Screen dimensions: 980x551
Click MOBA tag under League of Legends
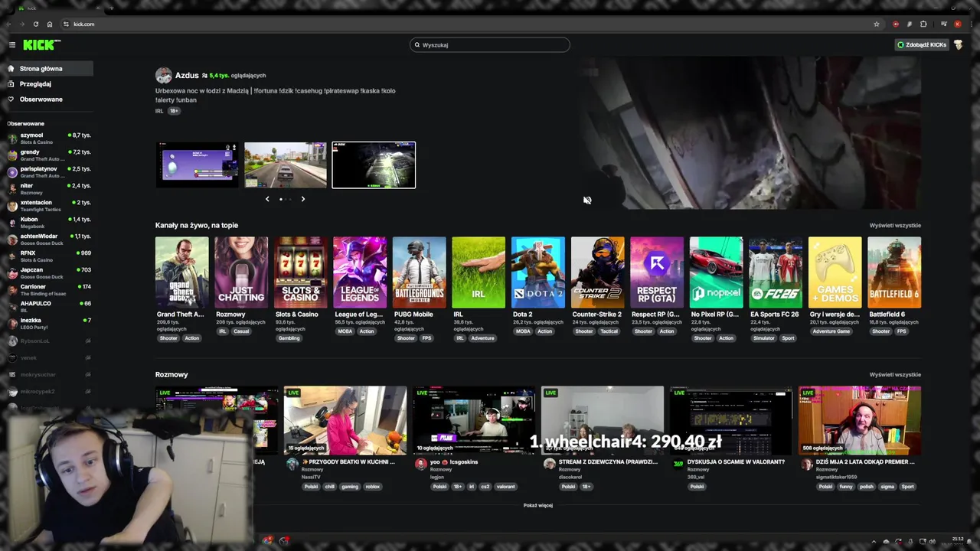345,331
